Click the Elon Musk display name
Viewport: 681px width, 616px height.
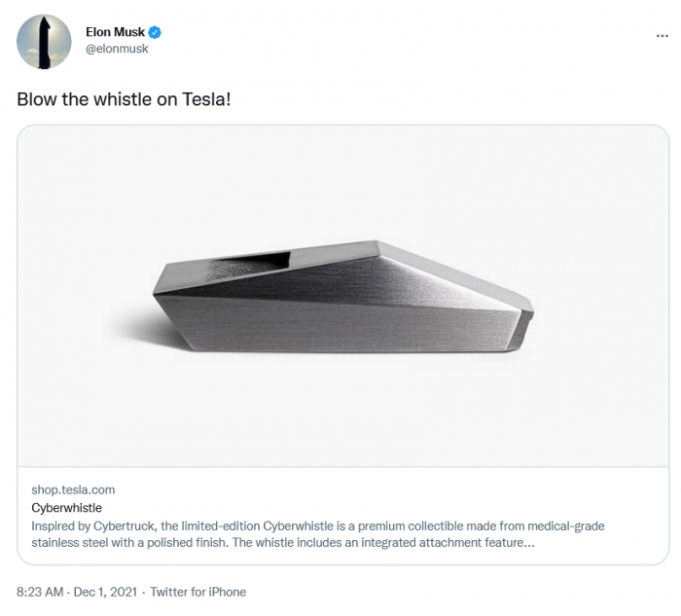pos(115,32)
